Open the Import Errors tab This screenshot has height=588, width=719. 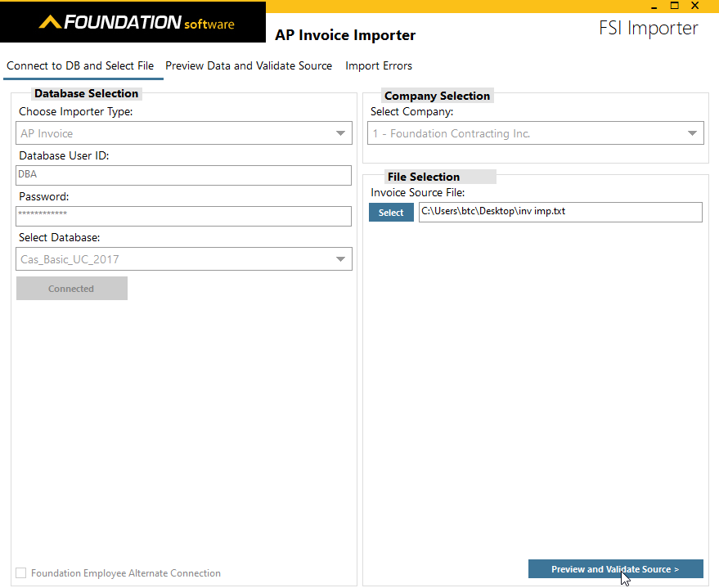pos(379,66)
